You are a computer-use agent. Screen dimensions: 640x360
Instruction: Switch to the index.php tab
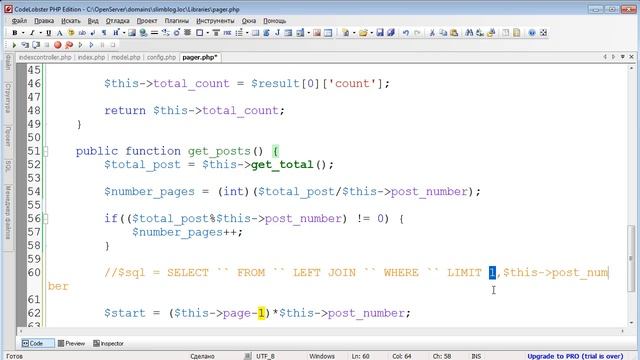[x=91, y=58]
